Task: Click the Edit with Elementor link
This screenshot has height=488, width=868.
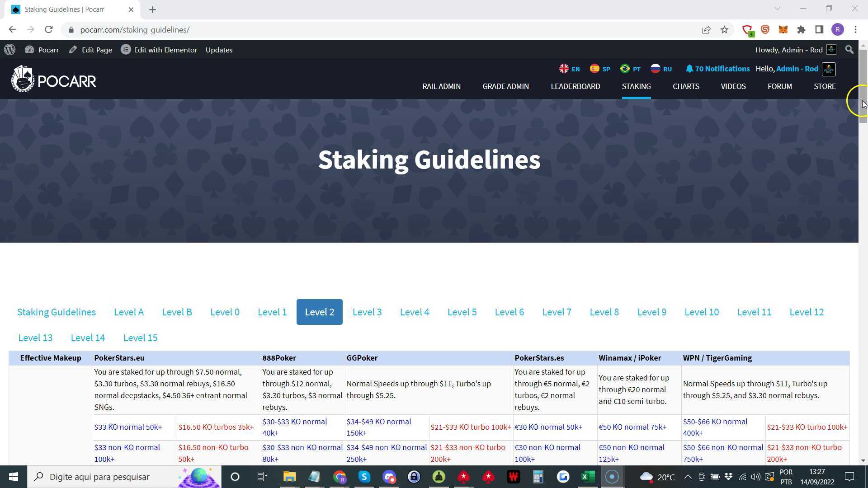Action: coord(159,50)
